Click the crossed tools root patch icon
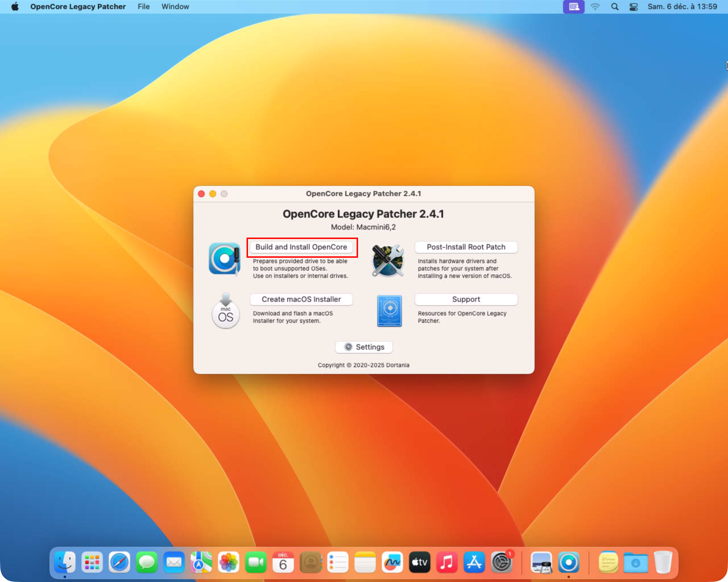This screenshot has height=582, width=728. 388,261
